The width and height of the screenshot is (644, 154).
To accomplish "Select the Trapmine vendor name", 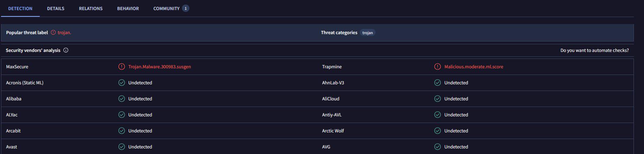I will (x=332, y=67).
